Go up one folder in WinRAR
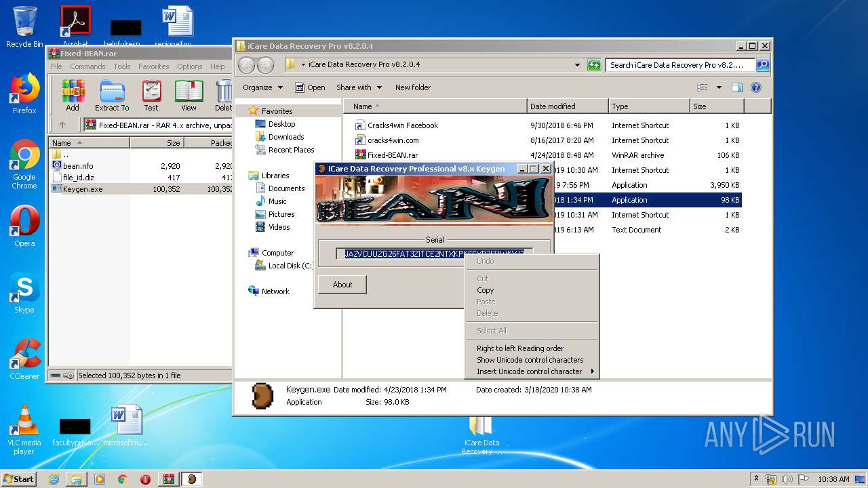Image resolution: width=868 pixels, height=488 pixels. (x=62, y=125)
